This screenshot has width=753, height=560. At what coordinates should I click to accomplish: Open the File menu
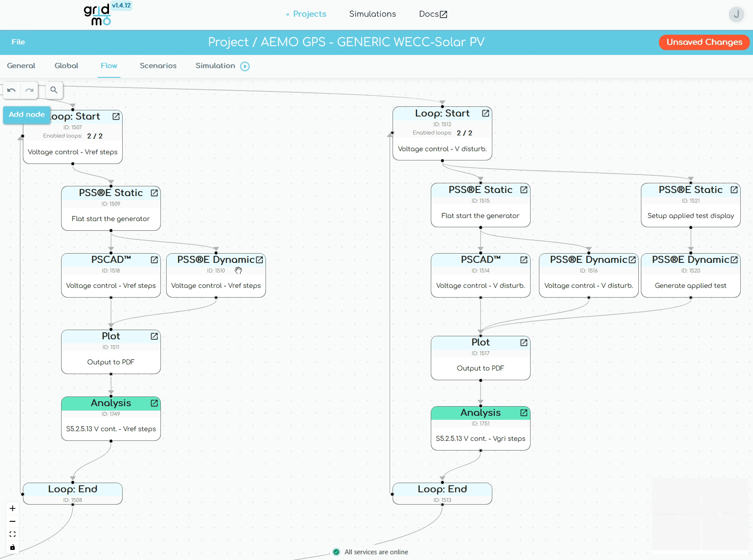point(18,42)
